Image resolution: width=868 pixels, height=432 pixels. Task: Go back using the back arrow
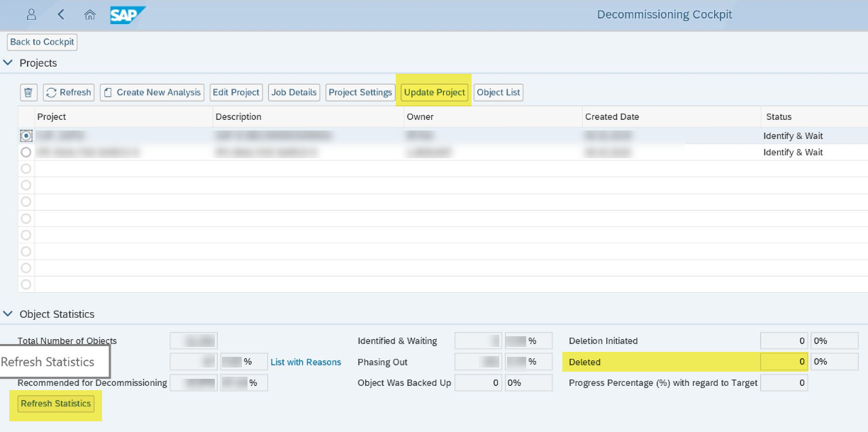coord(61,14)
